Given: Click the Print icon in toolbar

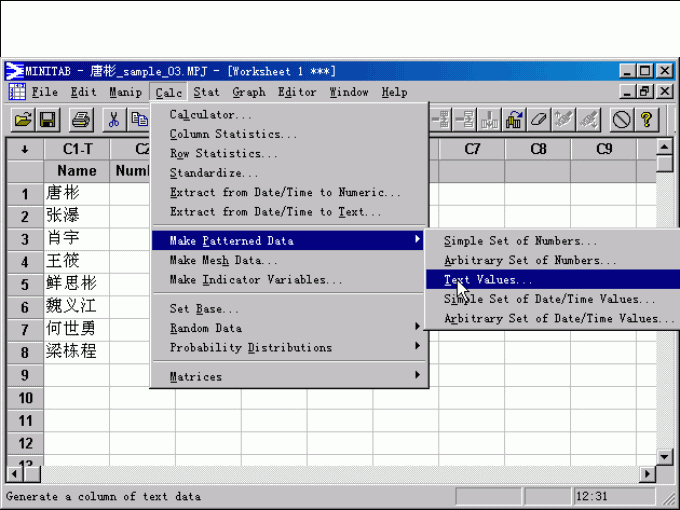Looking at the screenshot, I should (x=81, y=120).
